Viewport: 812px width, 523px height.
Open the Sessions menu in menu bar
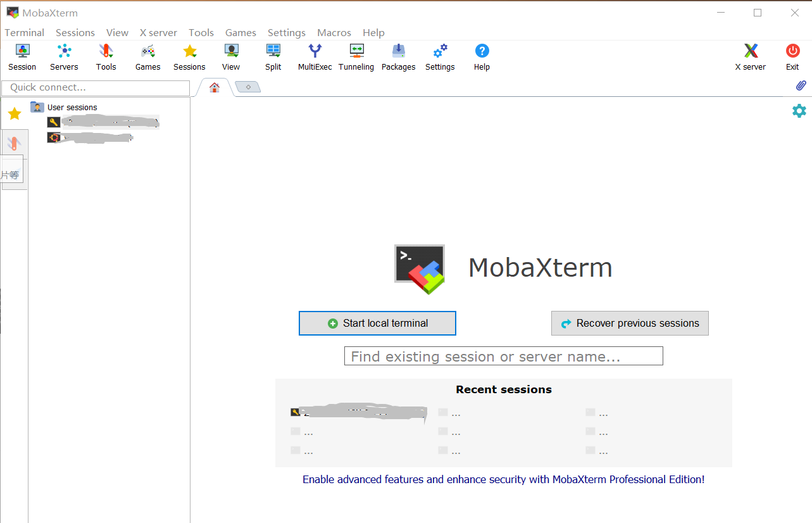coord(75,32)
